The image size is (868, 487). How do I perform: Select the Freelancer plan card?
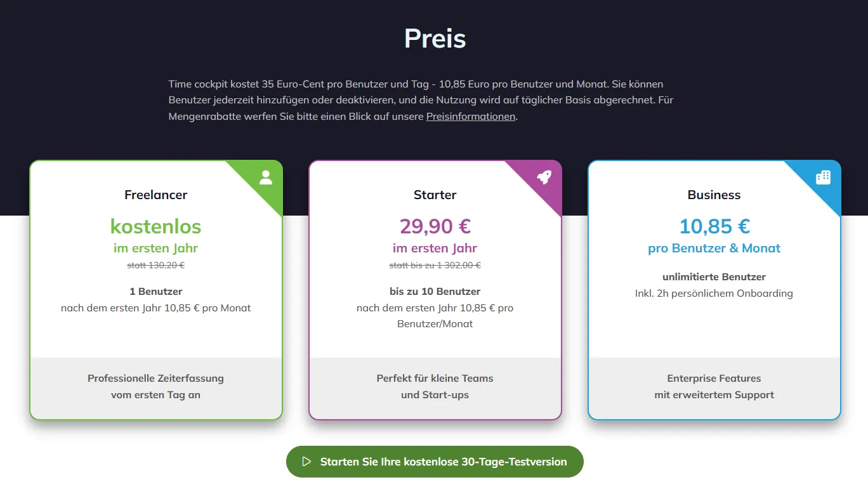[x=155, y=289]
